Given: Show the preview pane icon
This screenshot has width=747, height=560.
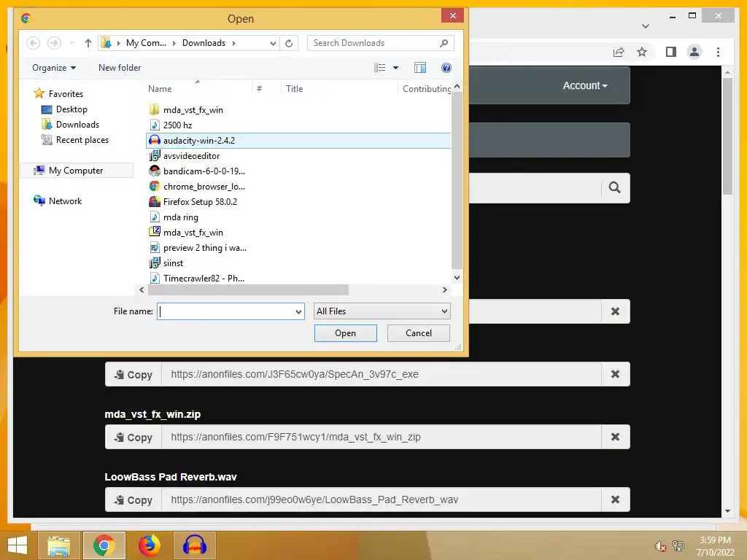Looking at the screenshot, I should tap(419, 68).
